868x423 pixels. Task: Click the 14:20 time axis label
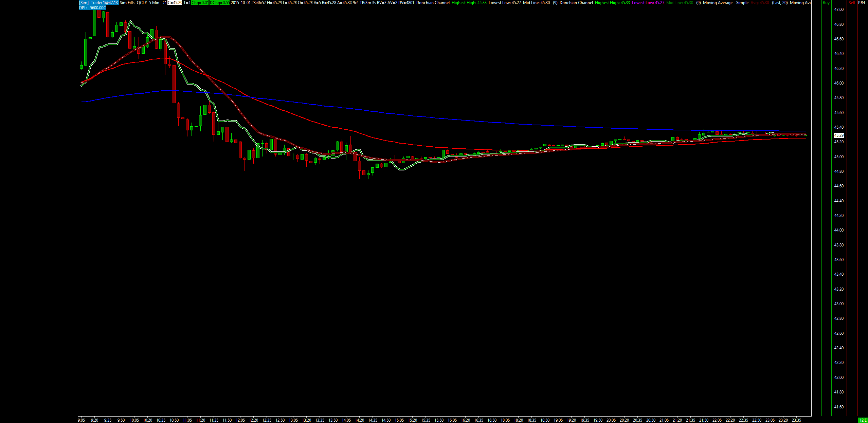[x=359, y=420]
